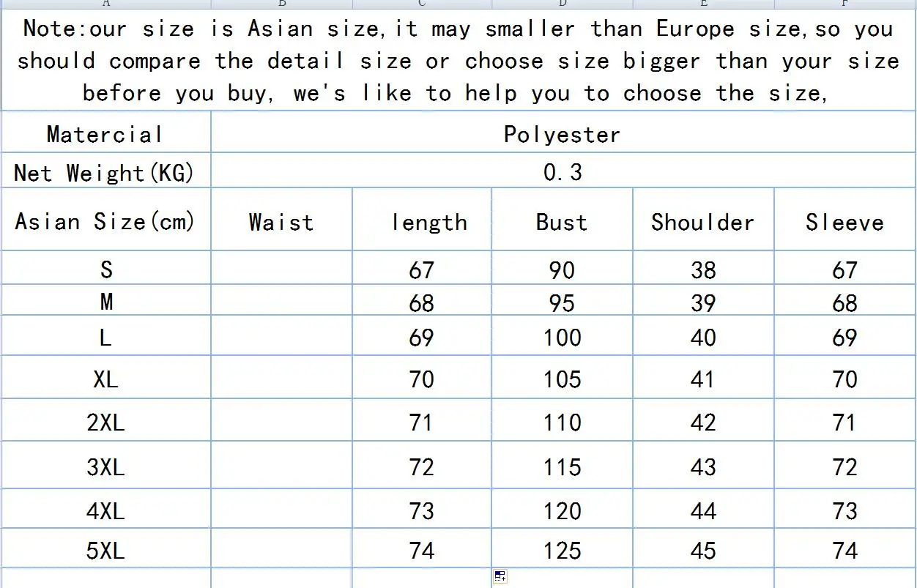Select the Waist column header cell
This screenshot has width=917, height=588.
[281, 222]
